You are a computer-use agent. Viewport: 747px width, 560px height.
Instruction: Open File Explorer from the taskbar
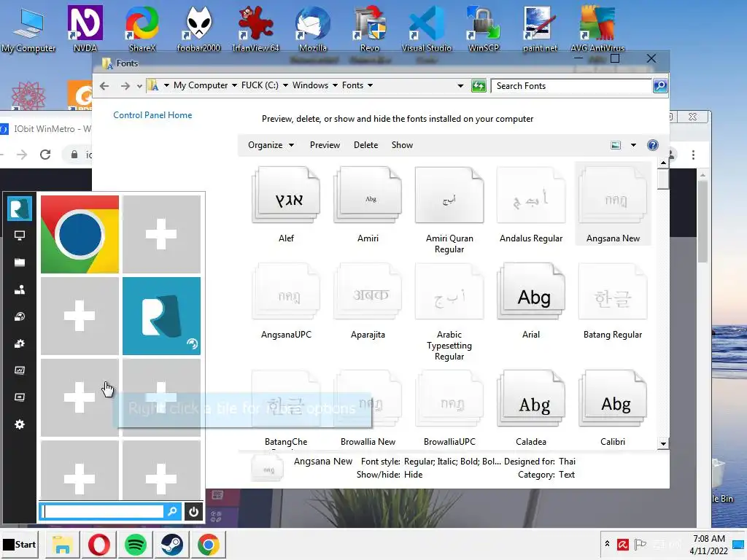63,544
